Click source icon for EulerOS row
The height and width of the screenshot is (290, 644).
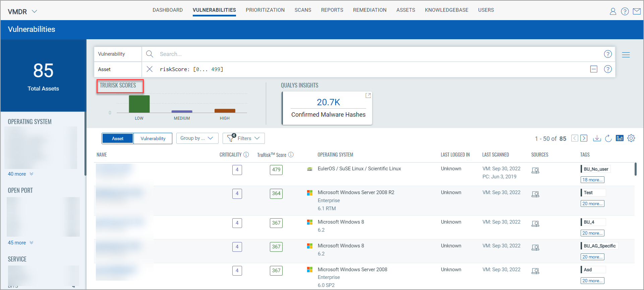[x=535, y=170]
